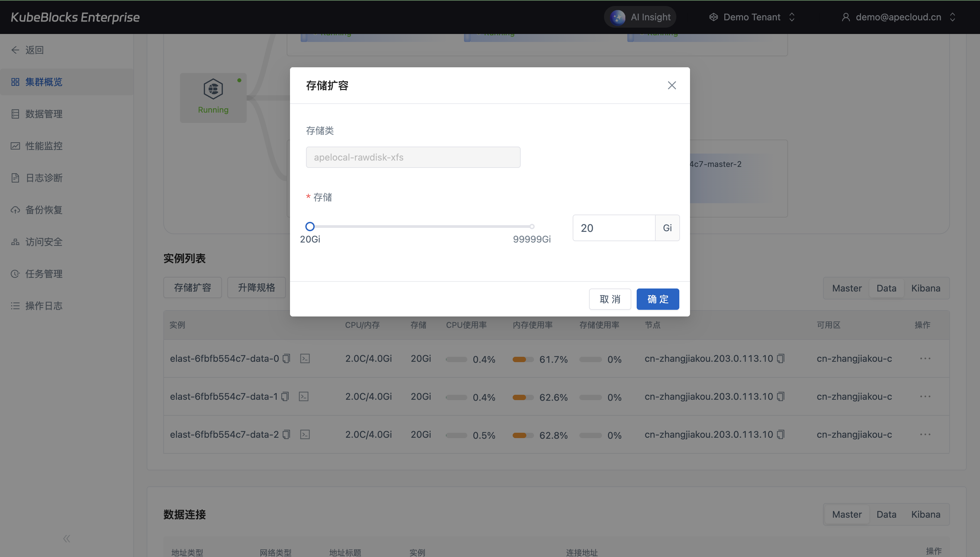980x557 pixels.
Task: Open terminal icon for elast-6fbfb554c7-data-1
Action: coord(303,396)
